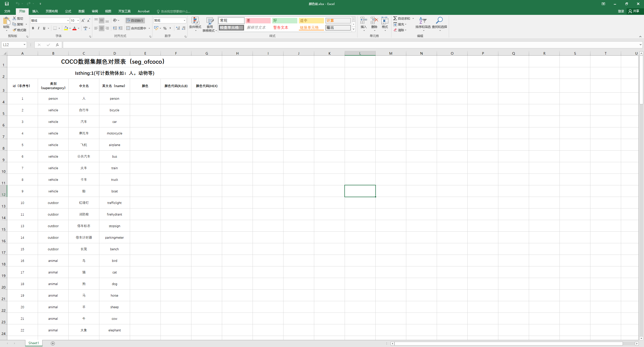Click the Tell Me search box
The image size is (644, 347).
pyautogui.click(x=174, y=11)
